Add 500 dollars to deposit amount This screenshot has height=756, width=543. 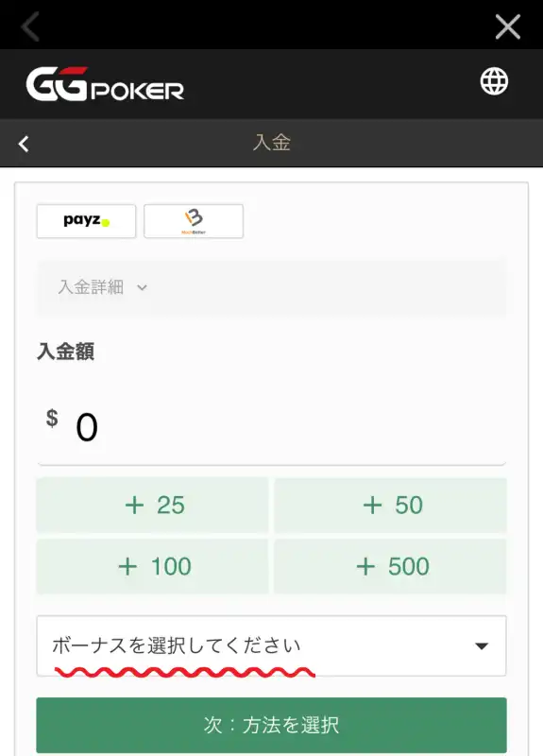390,566
